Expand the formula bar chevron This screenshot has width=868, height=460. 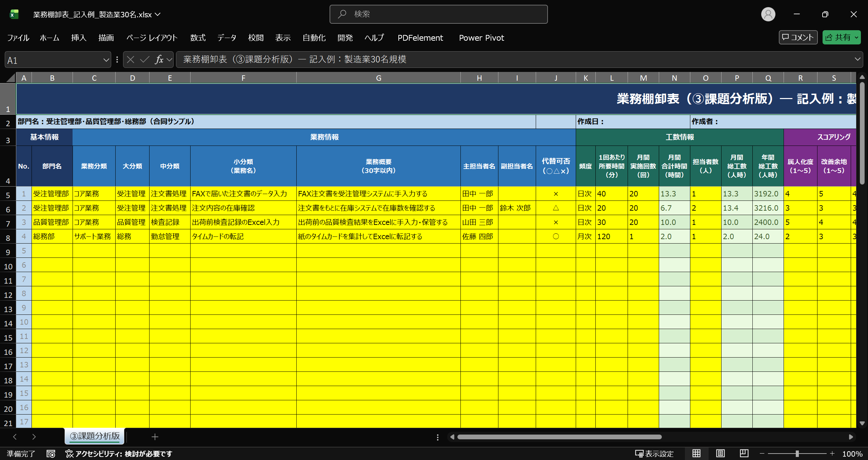click(x=857, y=59)
